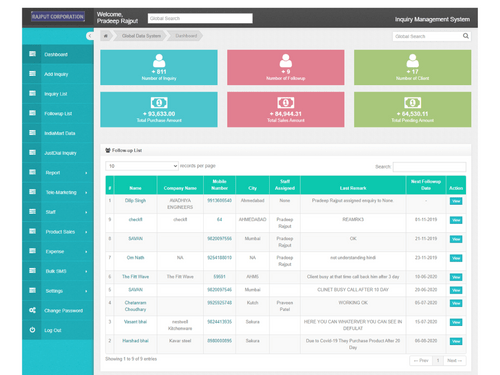Click the Dashboard sidebar icon

pos(32,54)
